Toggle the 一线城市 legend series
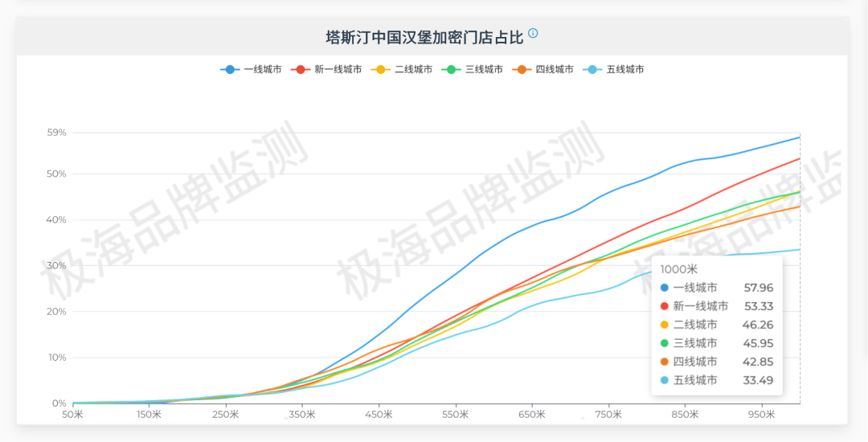Image resolution: width=868 pixels, height=442 pixels. [x=251, y=70]
